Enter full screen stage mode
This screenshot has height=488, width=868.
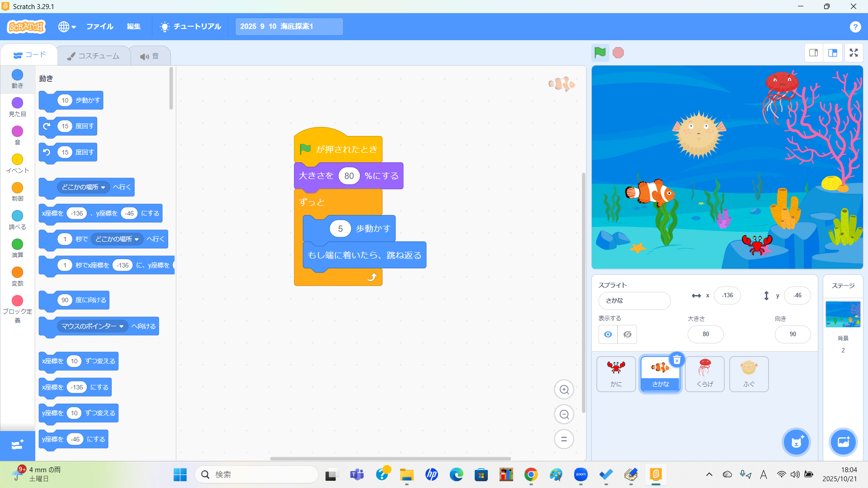pyautogui.click(x=854, y=53)
